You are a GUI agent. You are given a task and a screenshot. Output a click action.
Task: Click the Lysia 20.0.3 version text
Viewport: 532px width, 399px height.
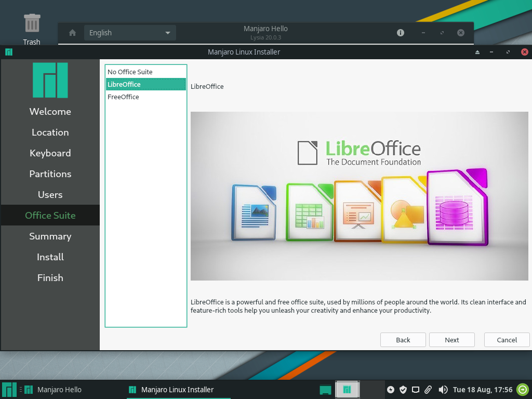coord(265,37)
